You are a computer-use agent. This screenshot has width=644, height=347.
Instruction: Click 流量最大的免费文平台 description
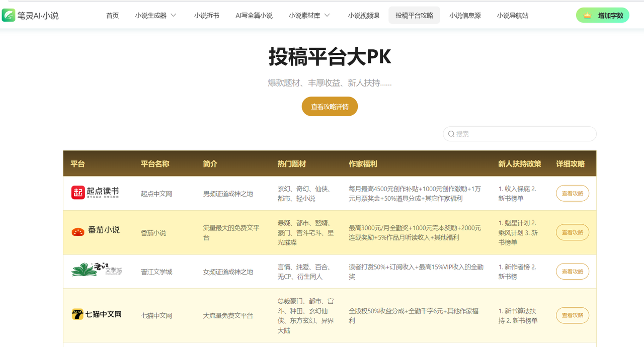[x=231, y=232]
